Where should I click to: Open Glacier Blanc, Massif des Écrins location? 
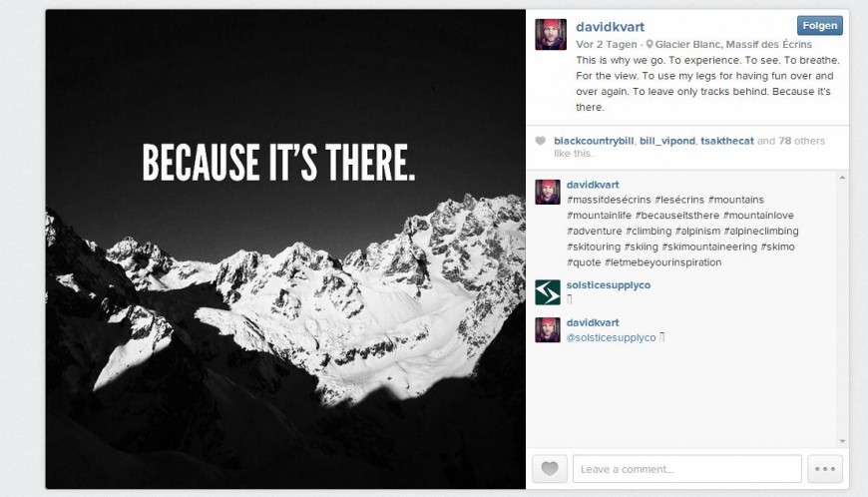(733, 44)
